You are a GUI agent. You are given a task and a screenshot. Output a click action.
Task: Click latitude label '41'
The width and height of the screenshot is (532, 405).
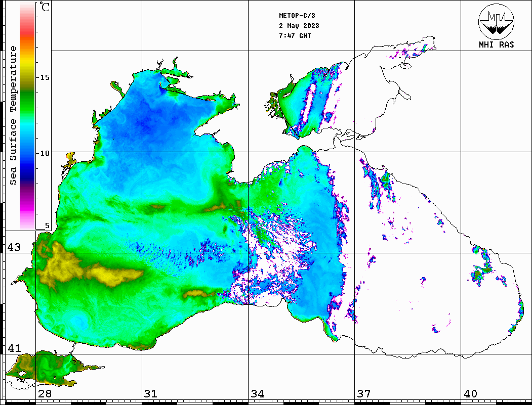tap(14, 348)
